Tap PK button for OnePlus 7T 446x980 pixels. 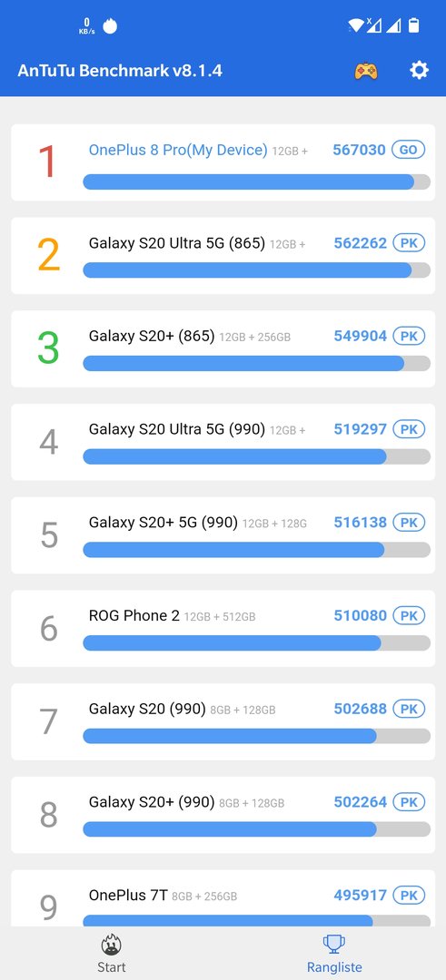click(x=409, y=895)
